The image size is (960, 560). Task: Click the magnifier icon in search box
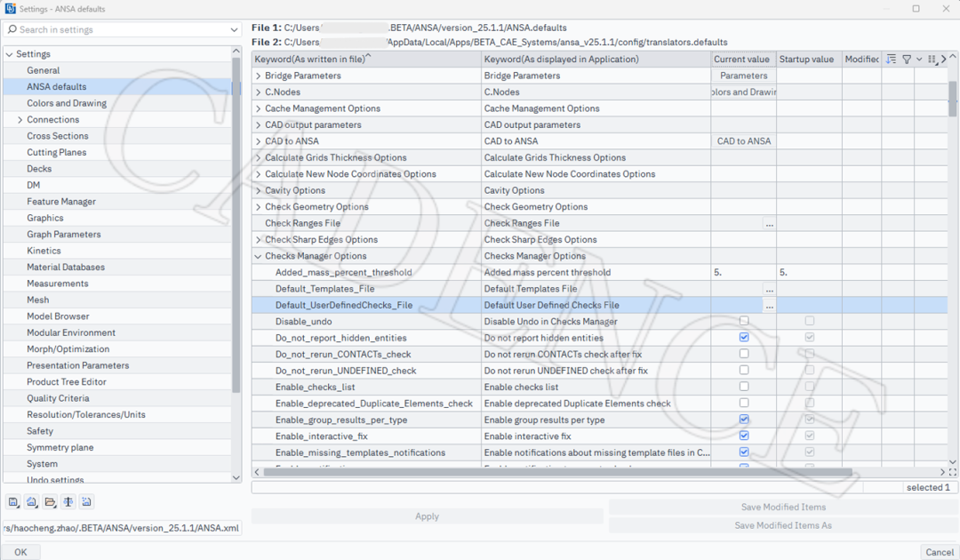[x=12, y=29]
